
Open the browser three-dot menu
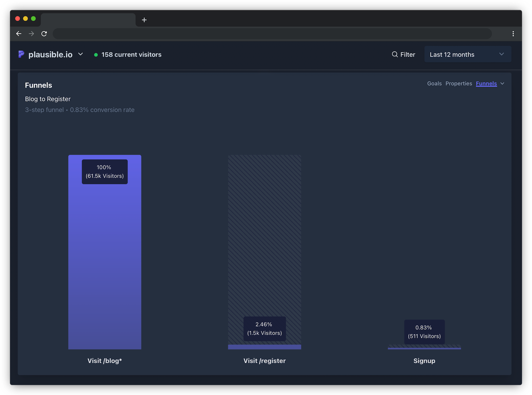pyautogui.click(x=513, y=34)
